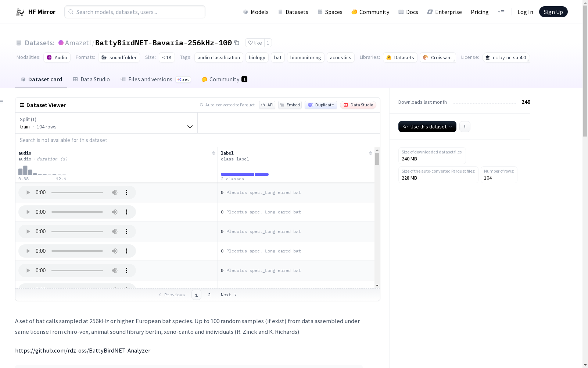Sort by the label column
The width and height of the screenshot is (588, 368).
(370, 153)
